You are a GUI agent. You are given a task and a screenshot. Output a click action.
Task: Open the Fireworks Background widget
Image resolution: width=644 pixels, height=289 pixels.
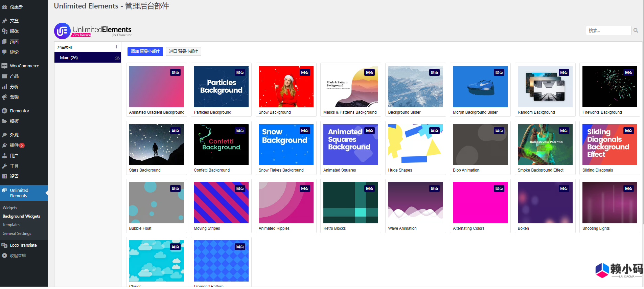[609, 87]
